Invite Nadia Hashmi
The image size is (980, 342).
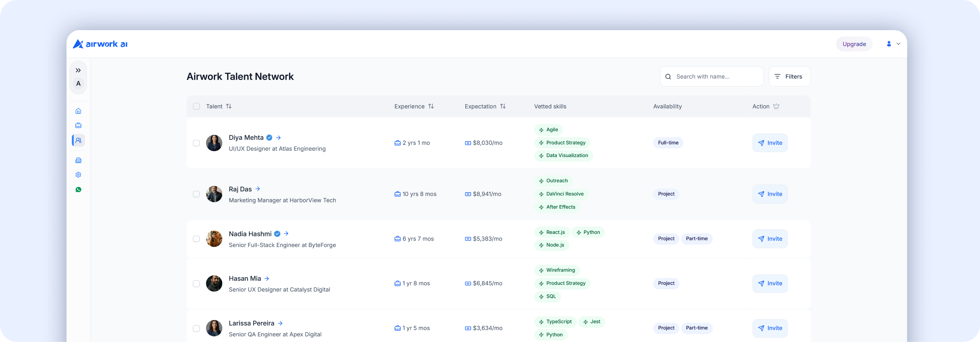770,239
